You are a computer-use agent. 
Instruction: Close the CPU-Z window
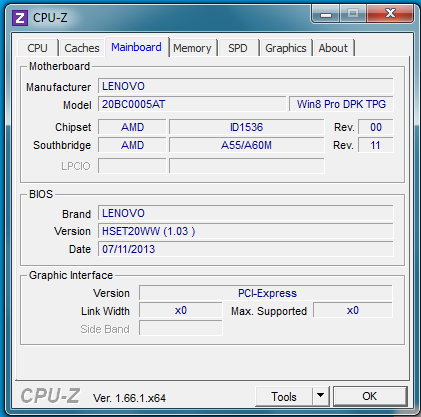pos(390,14)
